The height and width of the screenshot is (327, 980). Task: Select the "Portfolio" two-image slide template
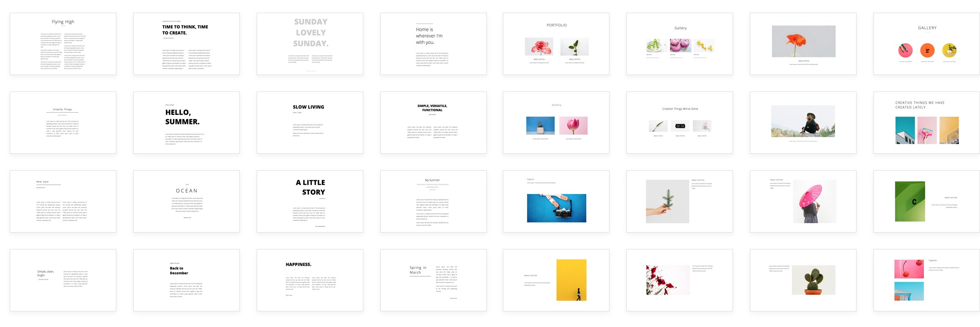556,44
